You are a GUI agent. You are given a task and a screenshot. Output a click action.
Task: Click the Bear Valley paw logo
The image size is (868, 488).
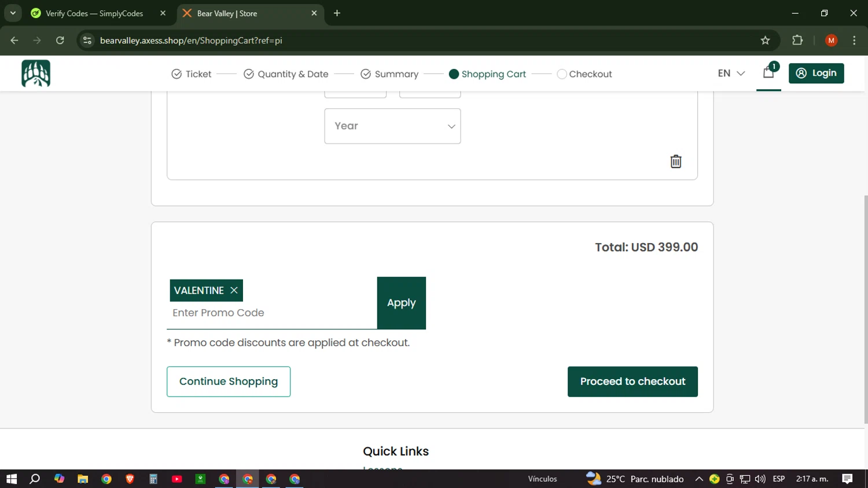[36, 74]
